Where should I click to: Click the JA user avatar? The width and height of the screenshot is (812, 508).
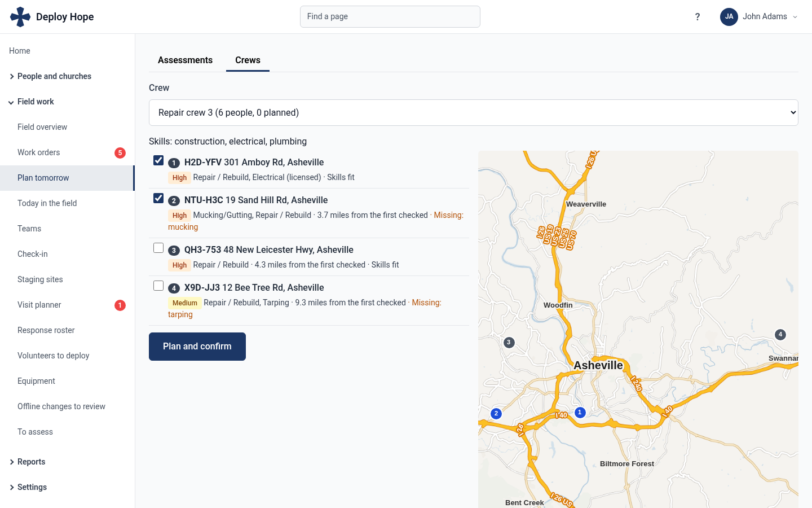pyautogui.click(x=729, y=17)
